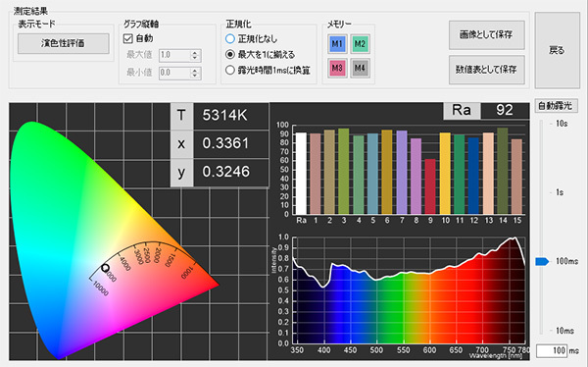Viewport: 588px width, 367px height.
Task: Click the M2 green memory button
Action: click(x=360, y=44)
